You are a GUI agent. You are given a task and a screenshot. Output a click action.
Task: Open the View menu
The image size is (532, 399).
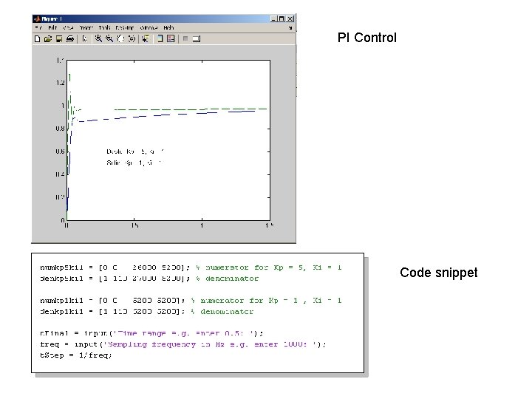68,28
